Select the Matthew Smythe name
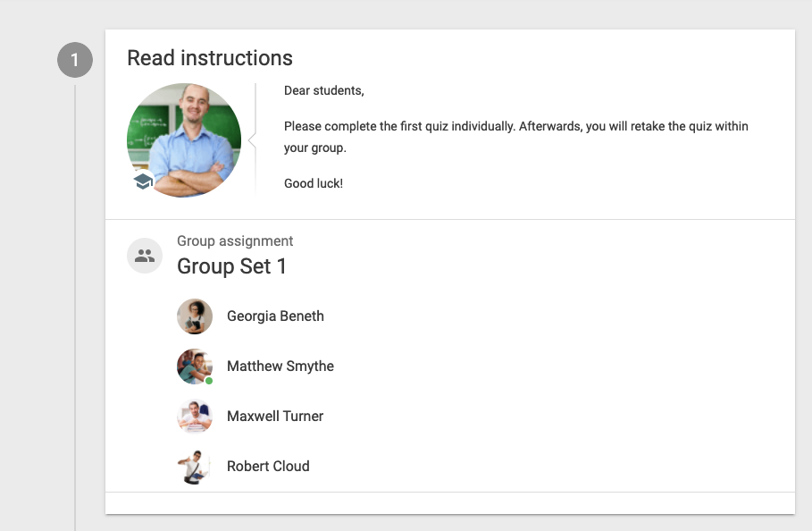Image resolution: width=812 pixels, height=531 pixels. tap(280, 367)
